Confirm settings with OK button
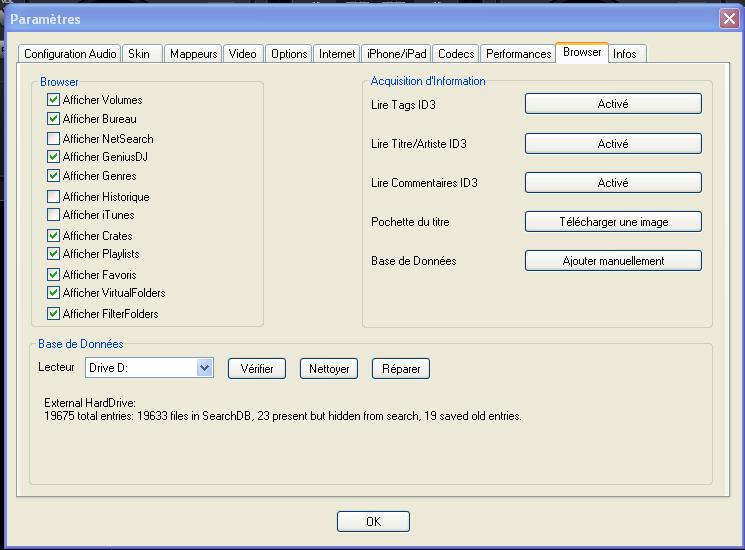Screen dimensions: 745x550 373,522
